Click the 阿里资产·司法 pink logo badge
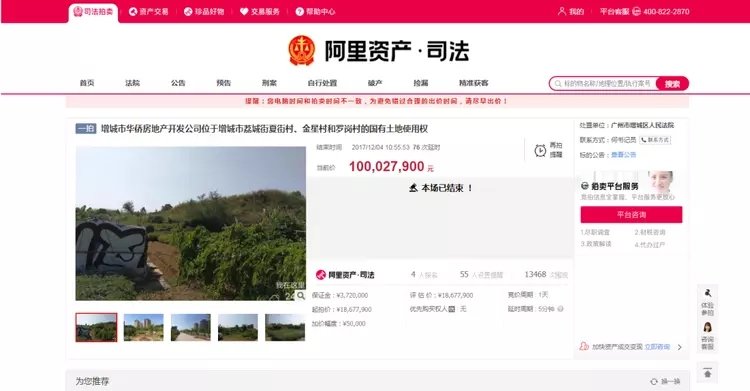Image resolution: width=750 pixels, height=391 pixels. (x=320, y=275)
